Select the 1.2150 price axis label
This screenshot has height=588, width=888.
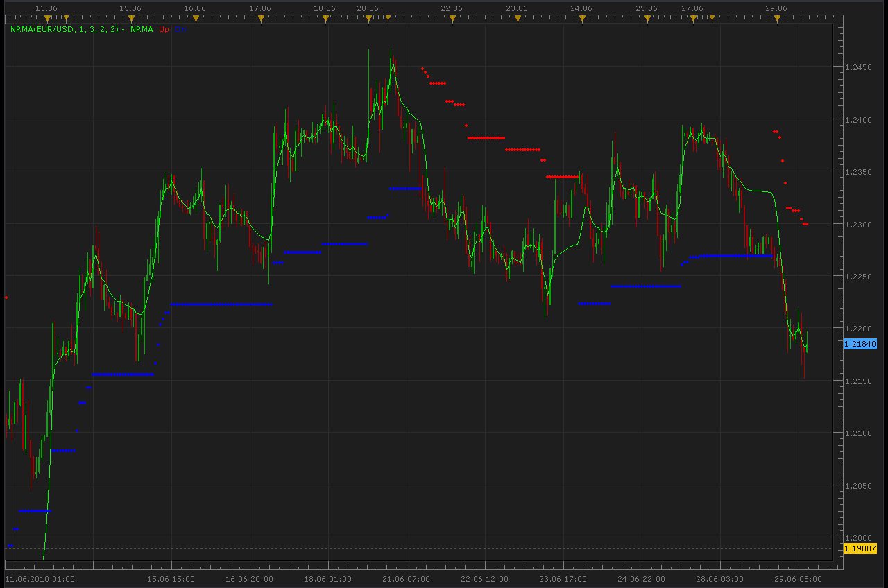[x=859, y=381]
